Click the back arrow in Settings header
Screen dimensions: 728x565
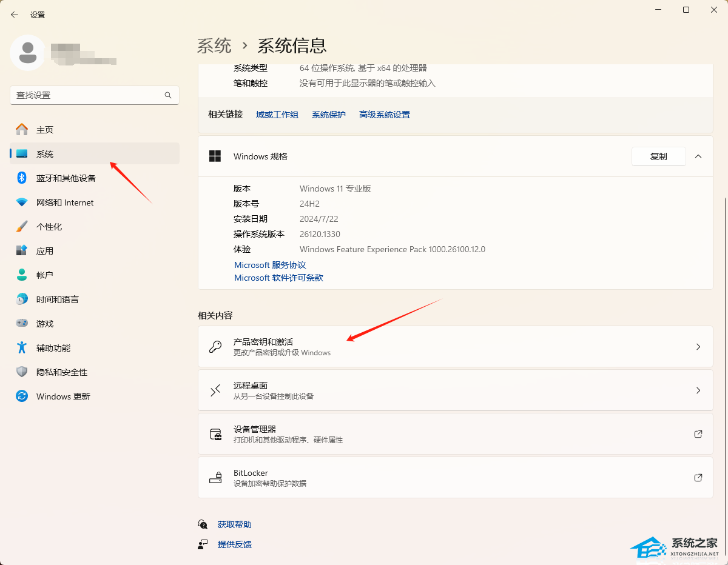(15, 15)
